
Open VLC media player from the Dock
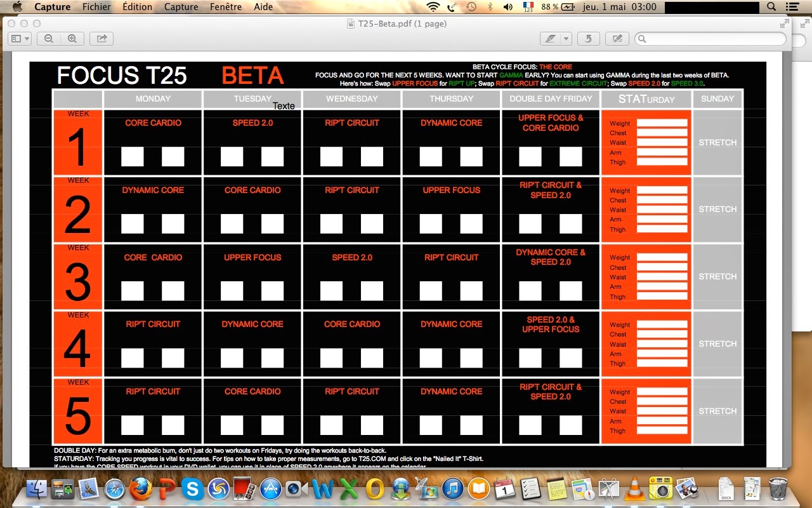[634, 490]
